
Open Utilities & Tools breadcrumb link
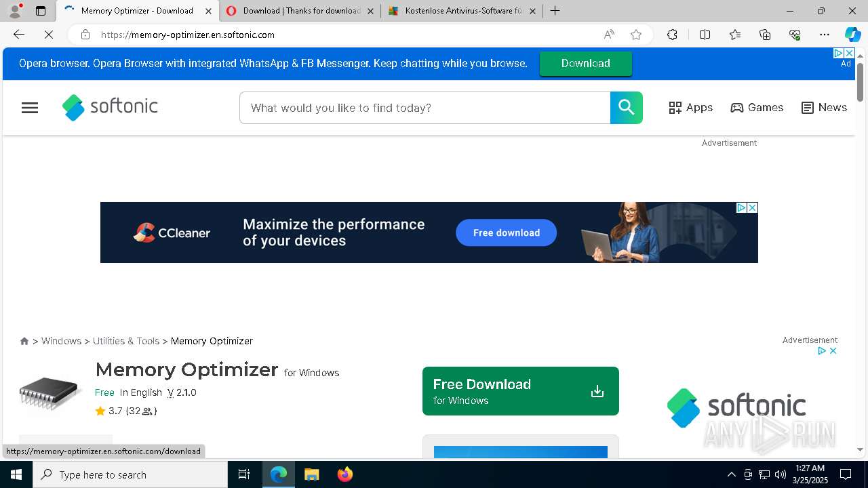(126, 341)
